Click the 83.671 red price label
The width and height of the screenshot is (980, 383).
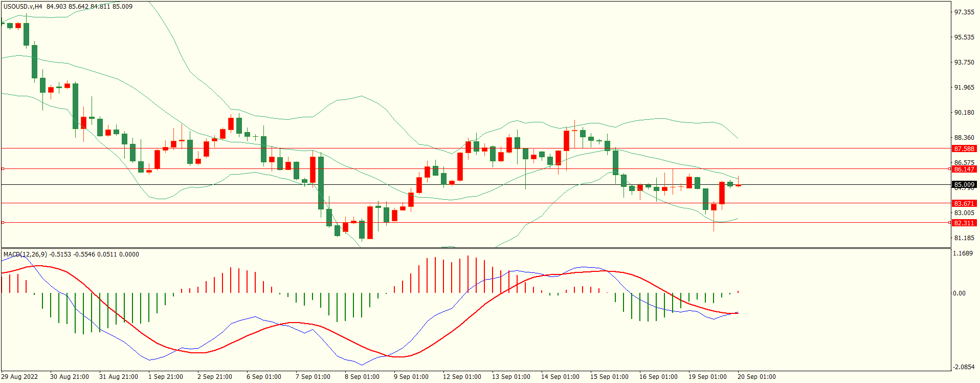point(964,203)
